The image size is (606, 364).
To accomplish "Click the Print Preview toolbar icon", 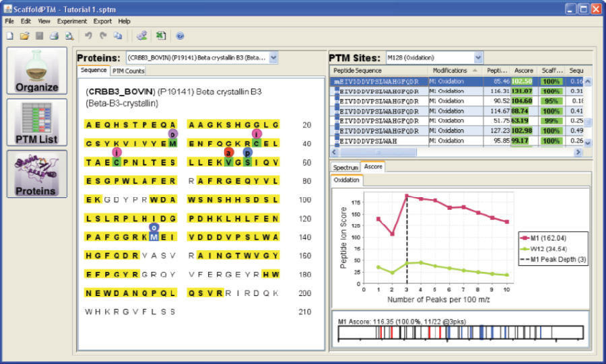I will (69, 36).
